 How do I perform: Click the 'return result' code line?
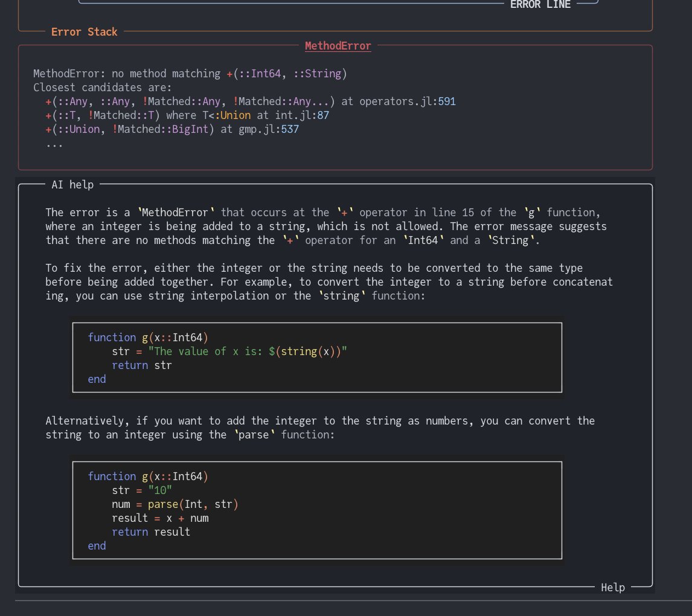(x=151, y=531)
